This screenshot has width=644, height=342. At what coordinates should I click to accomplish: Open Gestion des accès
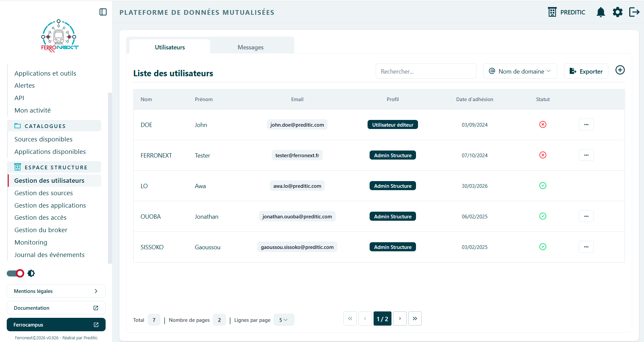[40, 218]
